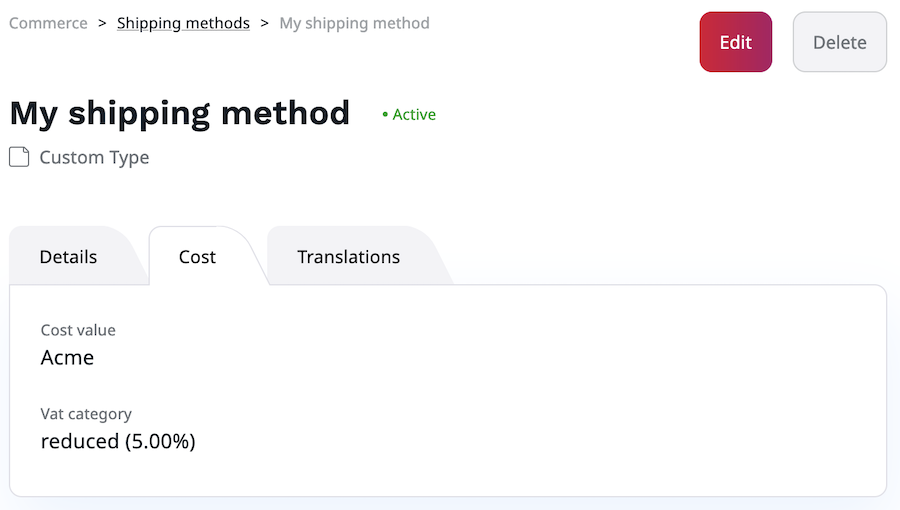Click the Vat category field label
The image size is (900, 510).
pos(86,413)
